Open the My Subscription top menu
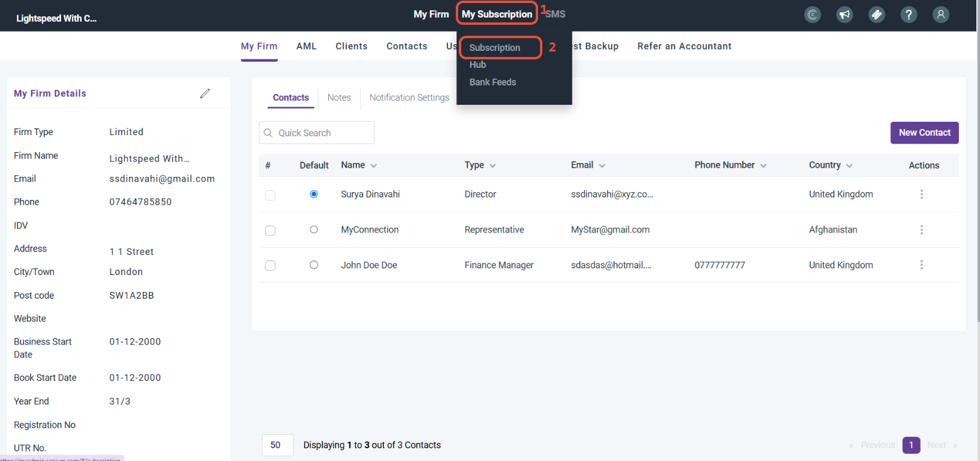 coord(497,14)
